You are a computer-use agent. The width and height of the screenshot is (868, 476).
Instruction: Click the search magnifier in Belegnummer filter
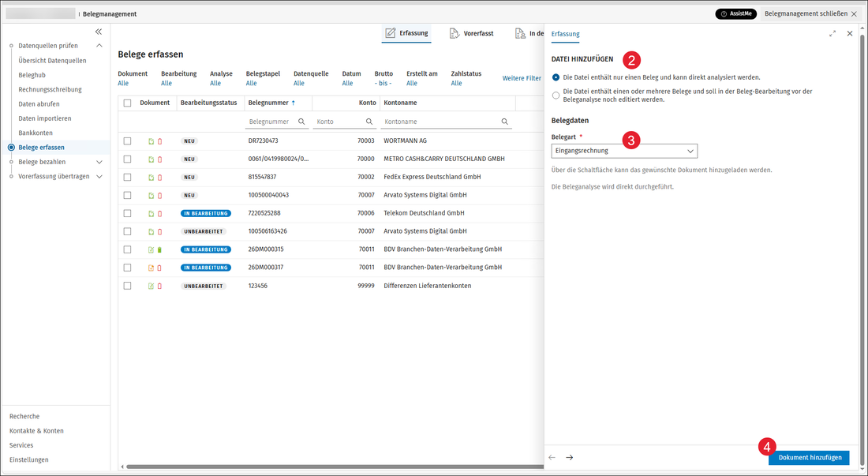(x=301, y=122)
